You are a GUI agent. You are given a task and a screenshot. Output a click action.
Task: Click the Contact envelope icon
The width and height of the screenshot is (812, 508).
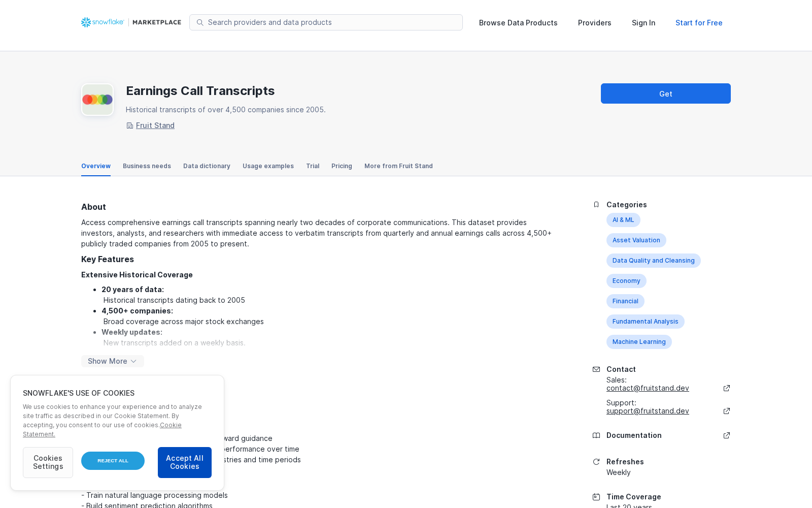(x=596, y=369)
